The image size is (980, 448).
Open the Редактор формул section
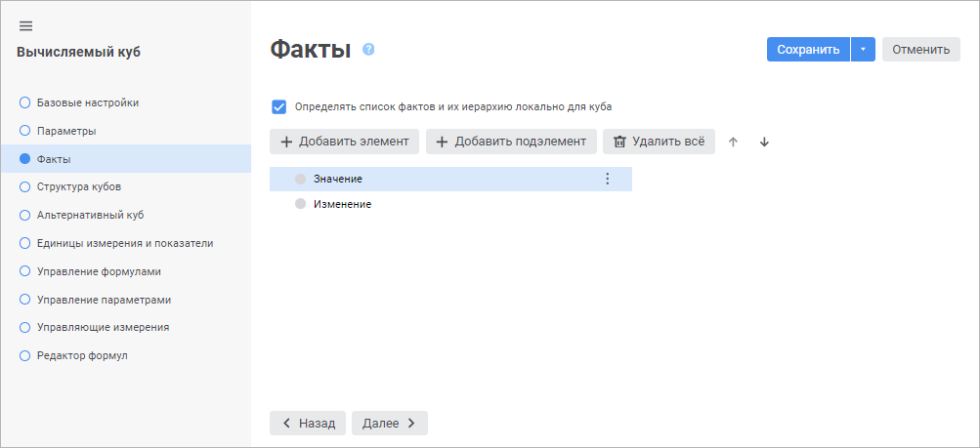[x=81, y=355]
